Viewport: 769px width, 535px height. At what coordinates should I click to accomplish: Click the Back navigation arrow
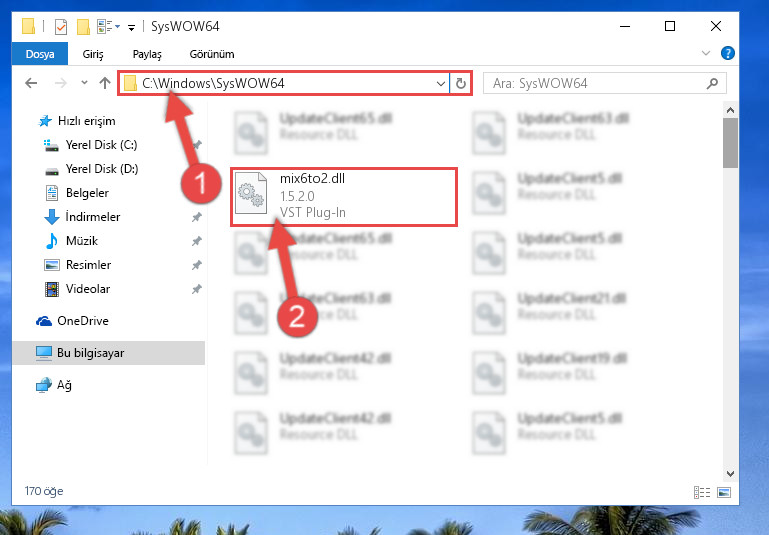[x=31, y=83]
